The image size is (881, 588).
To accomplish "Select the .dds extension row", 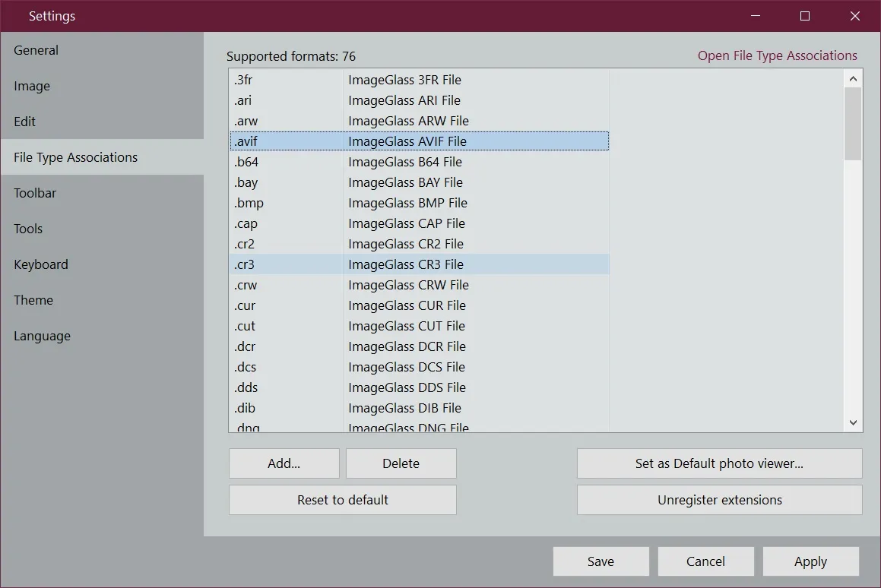I will pyautogui.click(x=419, y=387).
